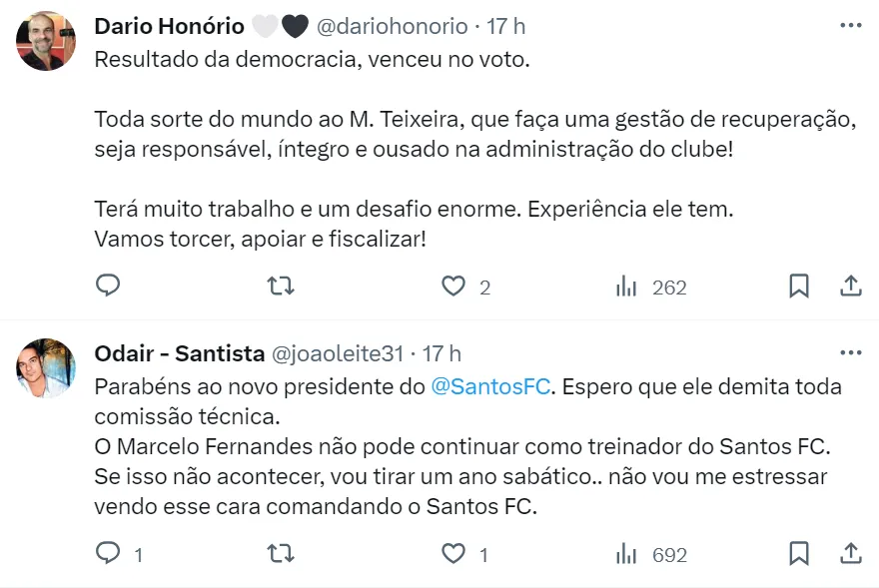879x588 pixels.
Task: Reply to Dario Honório's tweet
Action: [108, 287]
